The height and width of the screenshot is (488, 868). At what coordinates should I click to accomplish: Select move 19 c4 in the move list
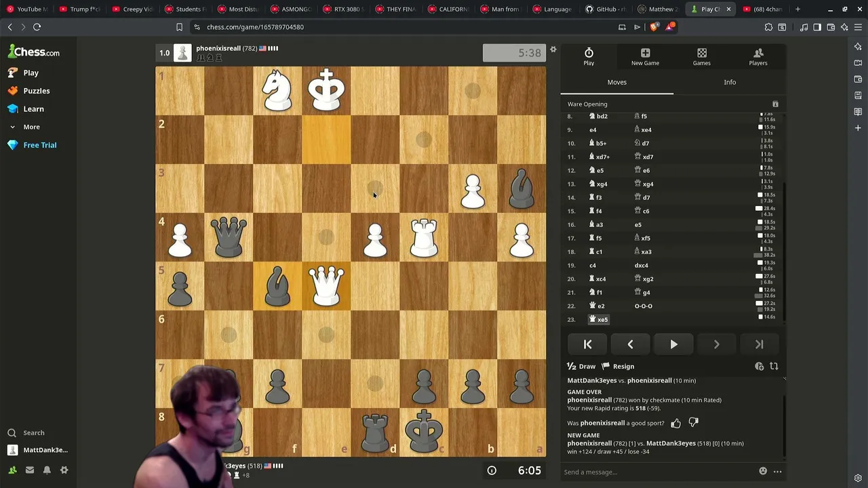tap(593, 265)
